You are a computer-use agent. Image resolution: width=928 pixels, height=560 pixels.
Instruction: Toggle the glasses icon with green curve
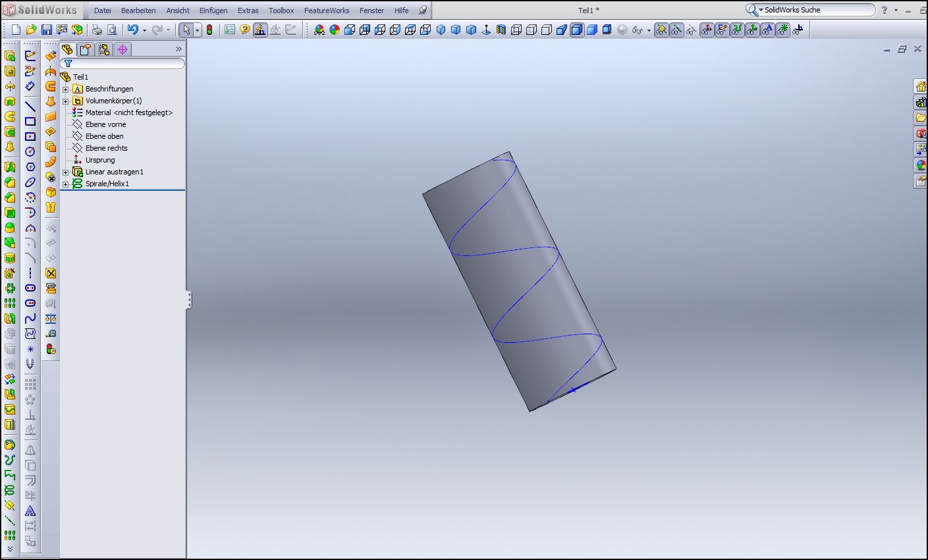click(737, 30)
